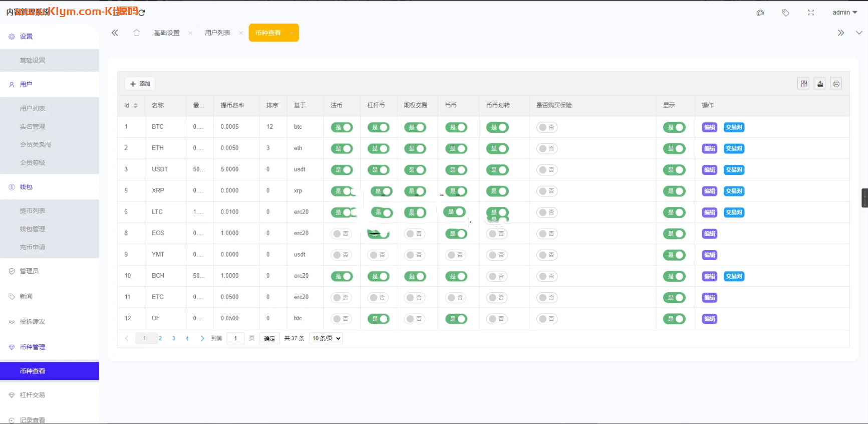The image size is (868, 424).
Task: Click the home tab icon
Action: coord(136,33)
